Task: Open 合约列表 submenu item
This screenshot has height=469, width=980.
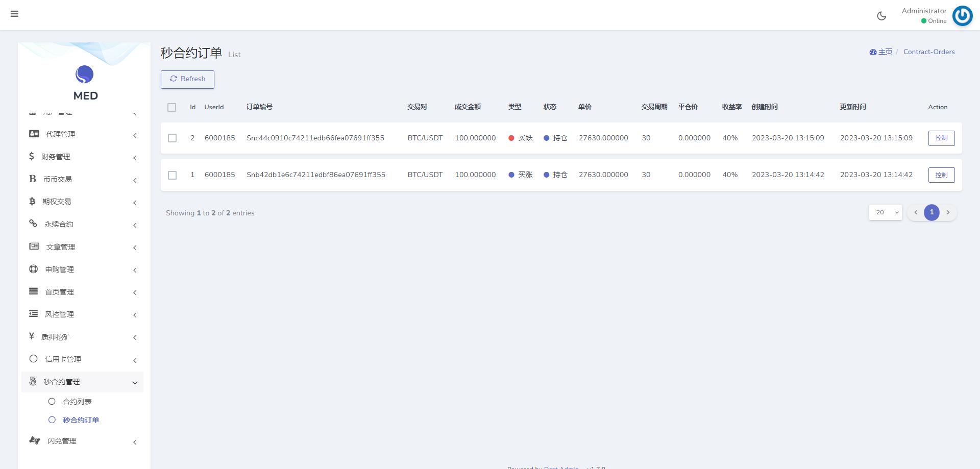Action: pyautogui.click(x=77, y=402)
